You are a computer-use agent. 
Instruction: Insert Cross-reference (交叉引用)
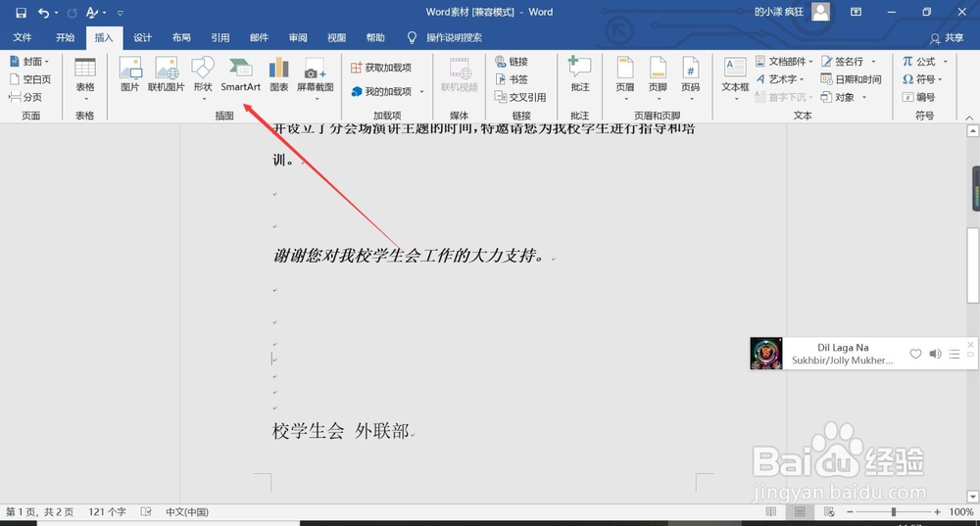520,97
